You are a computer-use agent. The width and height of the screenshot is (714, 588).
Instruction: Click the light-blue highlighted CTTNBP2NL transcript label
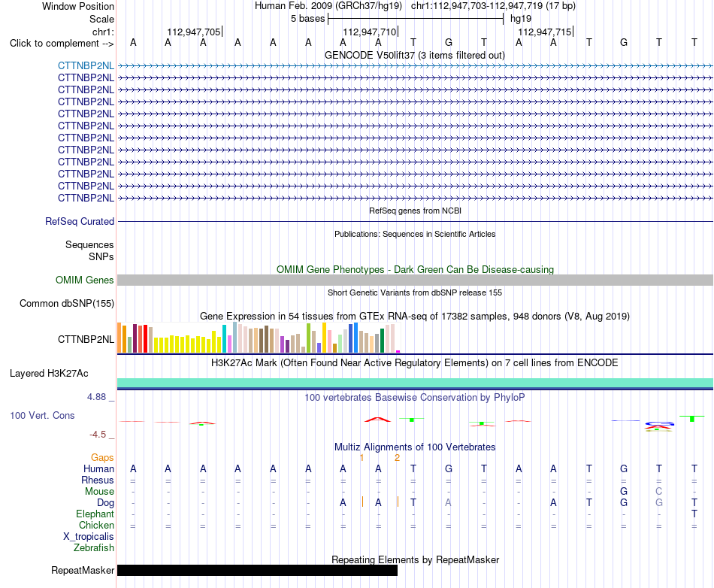pos(86,65)
